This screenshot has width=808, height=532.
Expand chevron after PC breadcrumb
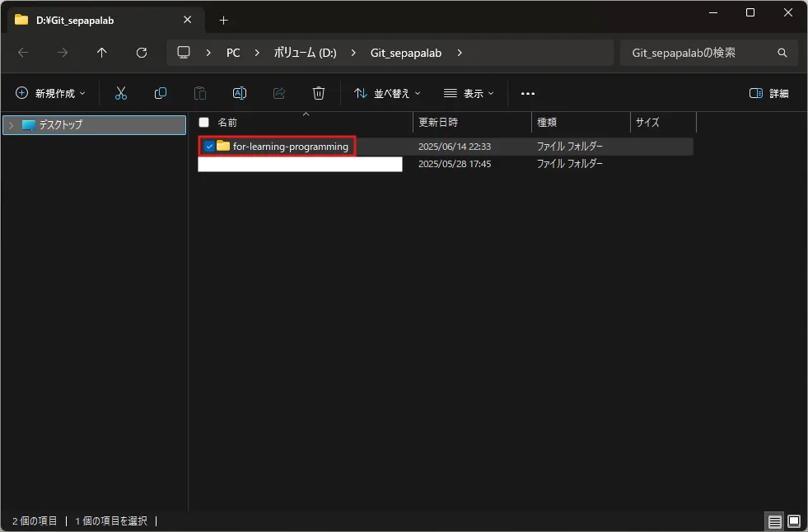point(257,53)
